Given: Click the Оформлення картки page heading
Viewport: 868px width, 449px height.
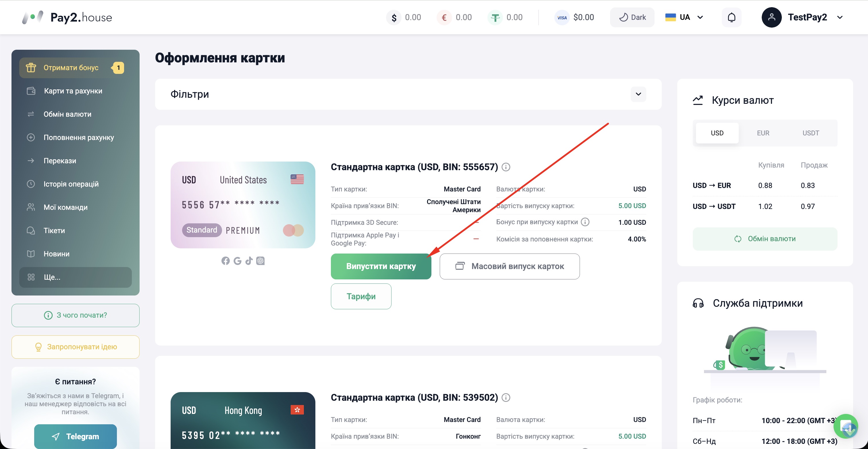Looking at the screenshot, I should tap(220, 58).
